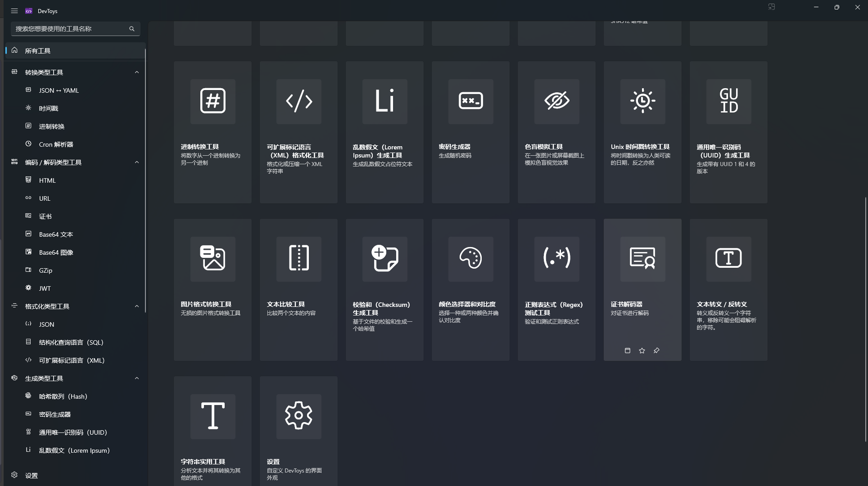This screenshot has height=486, width=868.
Task: Collapse the 转换类型工具 section
Action: (x=137, y=72)
